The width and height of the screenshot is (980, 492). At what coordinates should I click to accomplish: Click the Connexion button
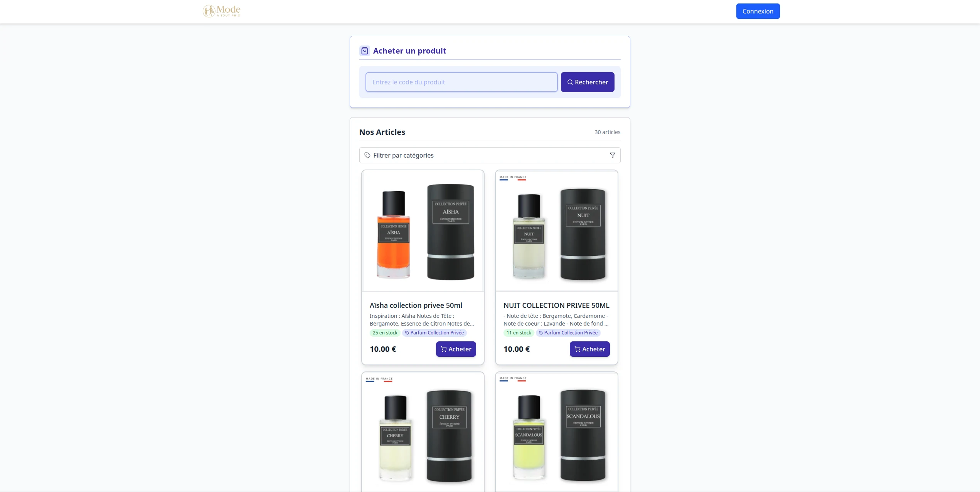click(x=758, y=11)
